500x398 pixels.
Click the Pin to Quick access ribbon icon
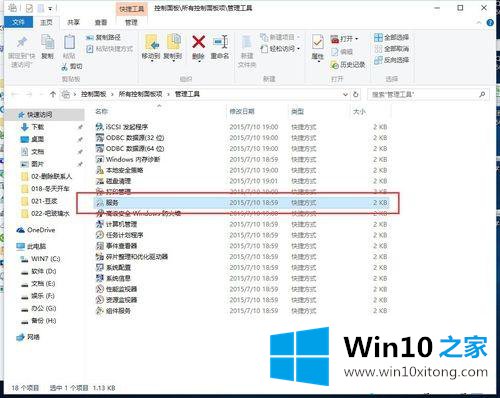22,43
